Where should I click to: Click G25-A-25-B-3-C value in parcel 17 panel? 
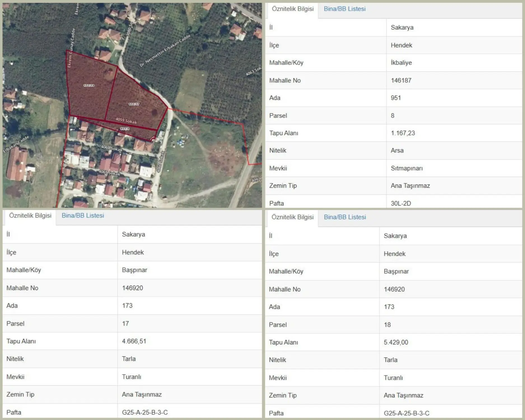click(x=145, y=412)
